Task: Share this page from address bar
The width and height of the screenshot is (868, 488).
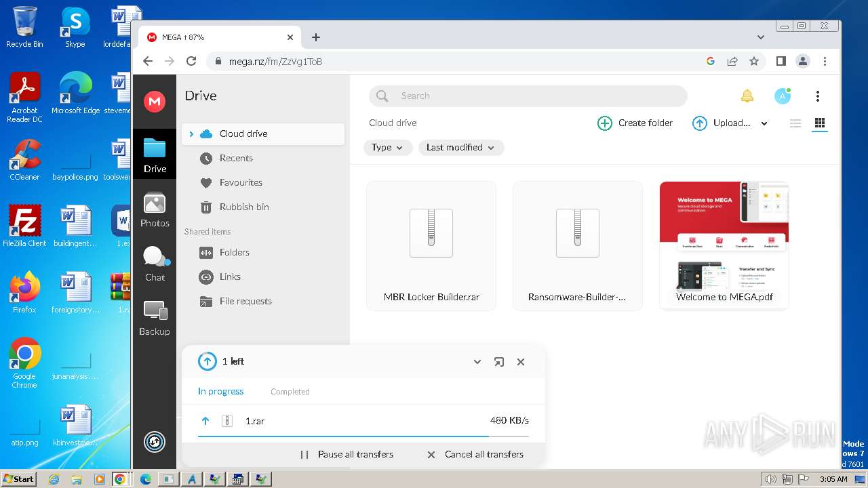Action: click(732, 61)
